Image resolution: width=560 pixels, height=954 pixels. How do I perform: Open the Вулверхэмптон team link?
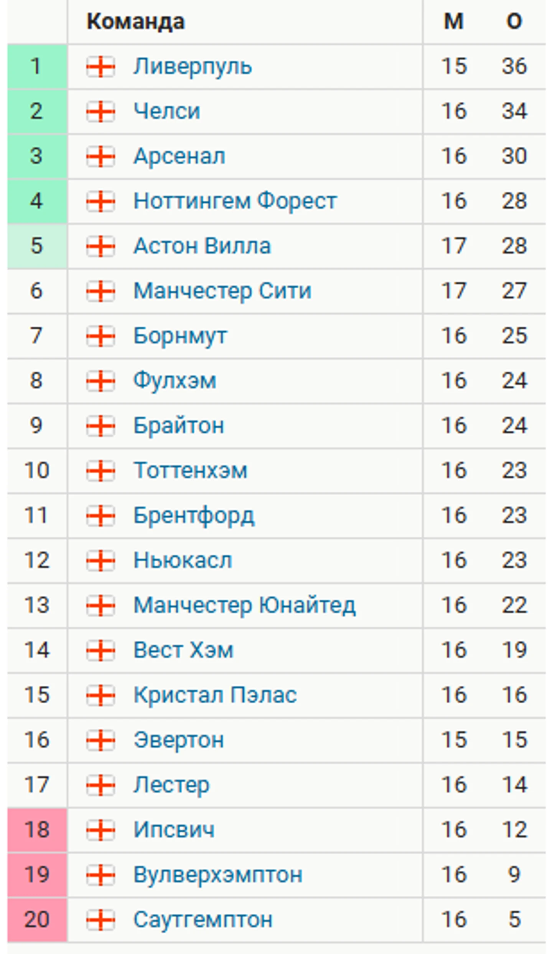[218, 875]
